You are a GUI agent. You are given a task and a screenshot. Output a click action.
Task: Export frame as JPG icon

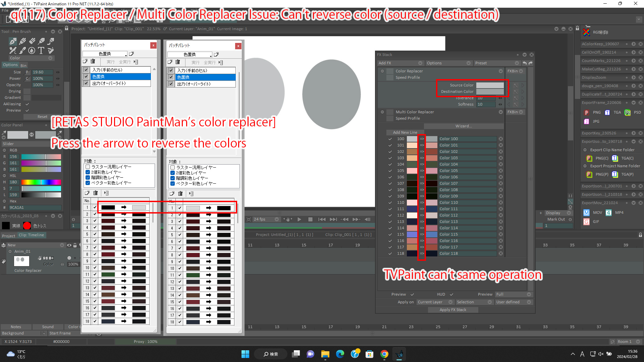point(586,121)
